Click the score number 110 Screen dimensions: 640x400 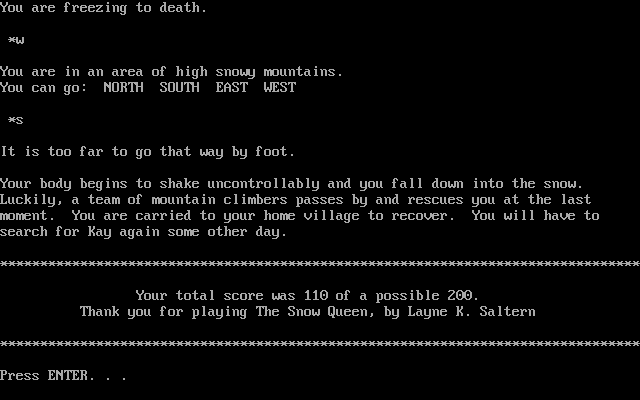tap(316, 295)
